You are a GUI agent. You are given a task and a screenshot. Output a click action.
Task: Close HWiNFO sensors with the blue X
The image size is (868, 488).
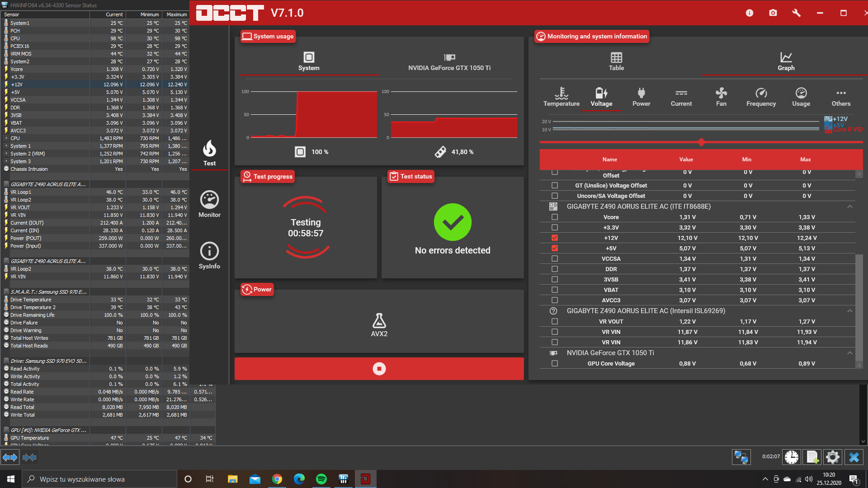(854, 457)
